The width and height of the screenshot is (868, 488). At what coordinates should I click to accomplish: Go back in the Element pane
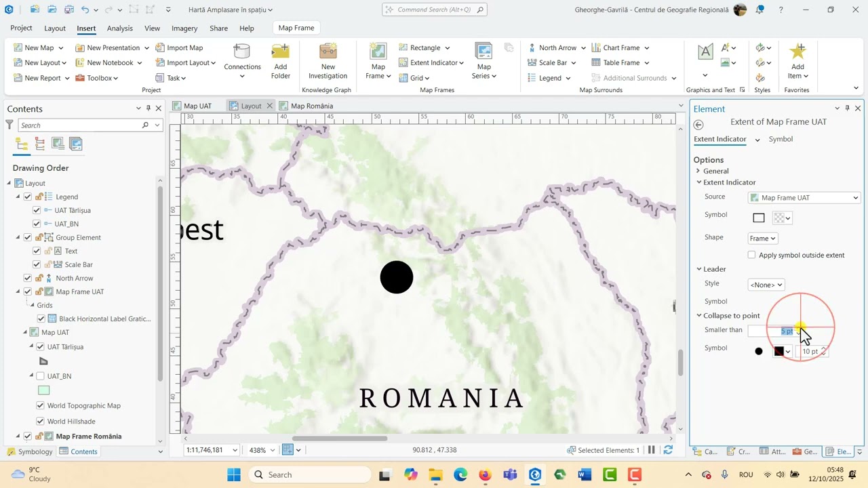click(698, 125)
